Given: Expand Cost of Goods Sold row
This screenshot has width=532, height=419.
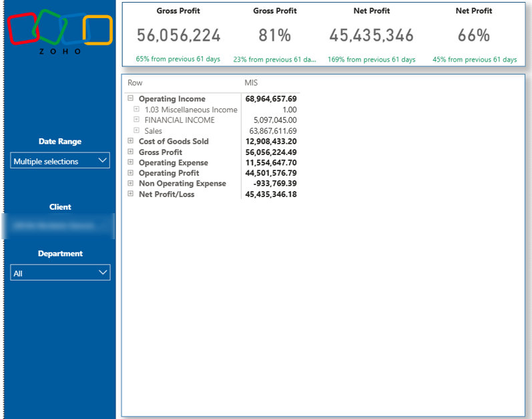Looking at the screenshot, I should click(130, 142).
